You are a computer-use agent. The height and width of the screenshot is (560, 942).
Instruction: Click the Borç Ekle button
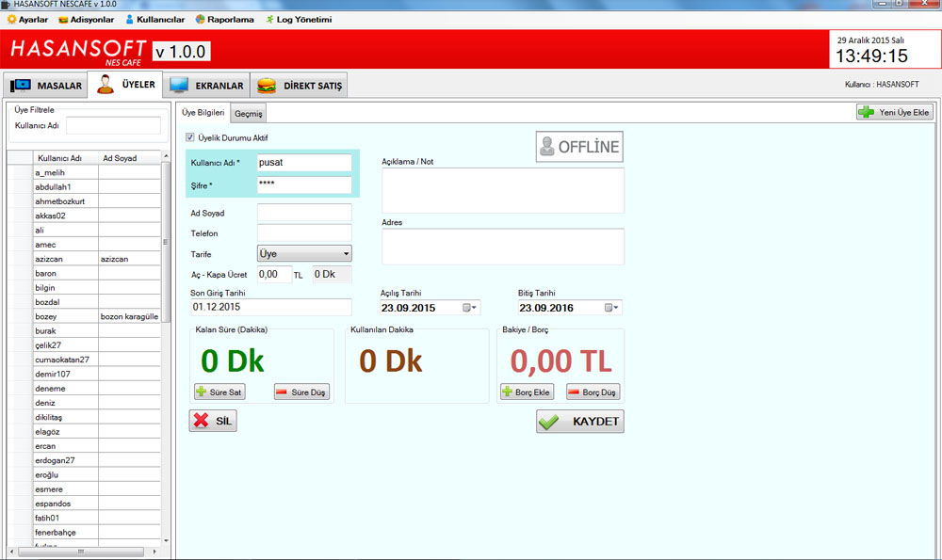point(527,392)
